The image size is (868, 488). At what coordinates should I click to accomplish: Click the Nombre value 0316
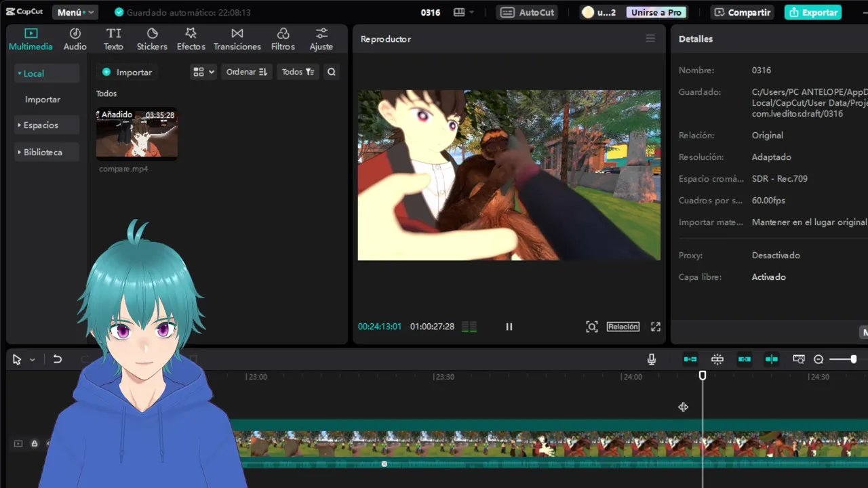click(x=762, y=70)
